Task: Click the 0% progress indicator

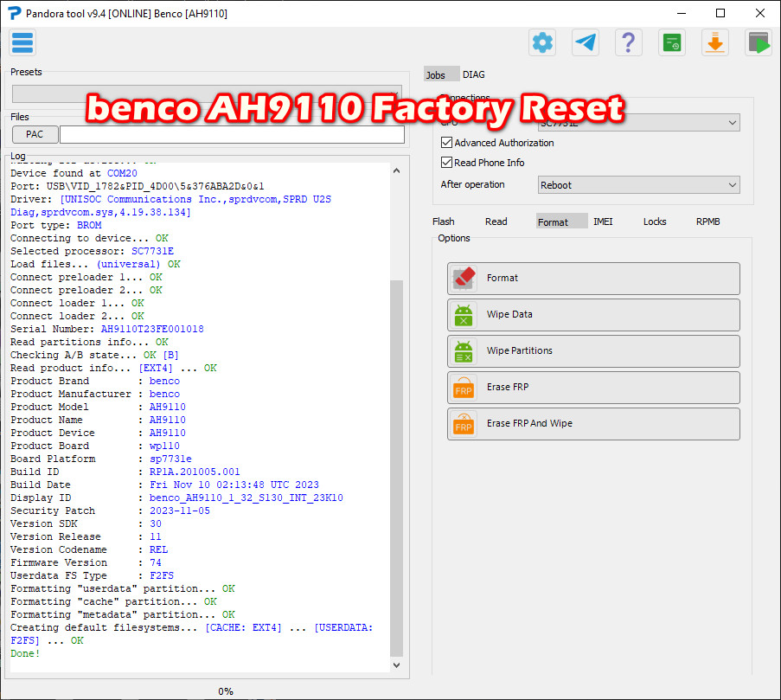Action: pos(226,691)
